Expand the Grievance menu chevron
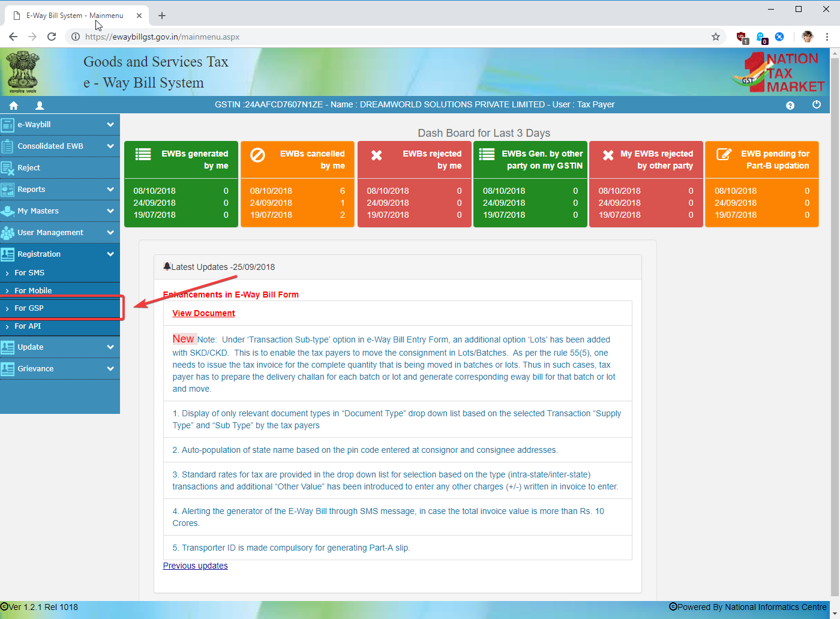The height and width of the screenshot is (619, 840). pos(110,369)
